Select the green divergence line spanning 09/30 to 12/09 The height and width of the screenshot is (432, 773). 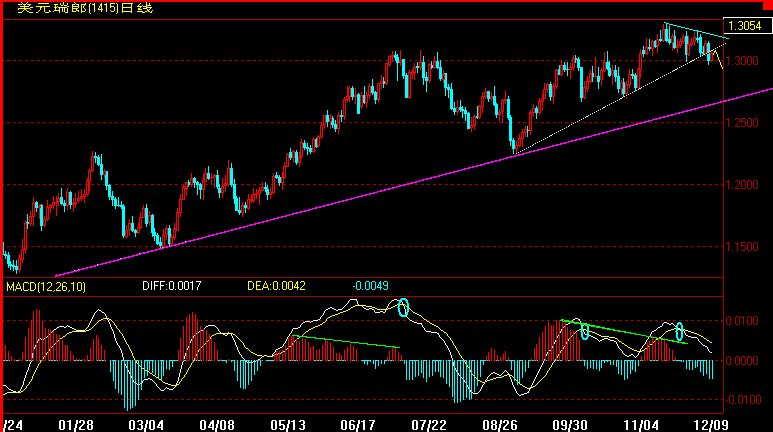click(624, 332)
